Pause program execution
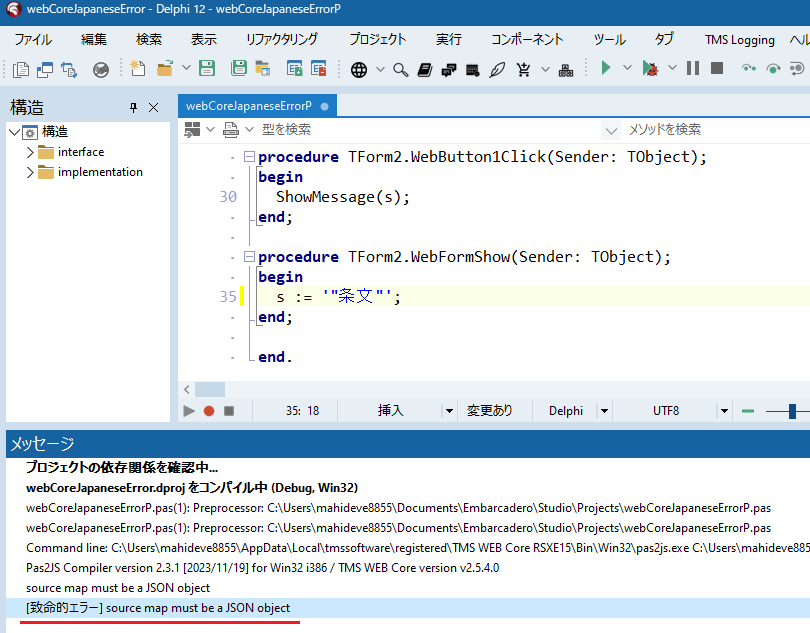810x633 pixels. [x=693, y=68]
